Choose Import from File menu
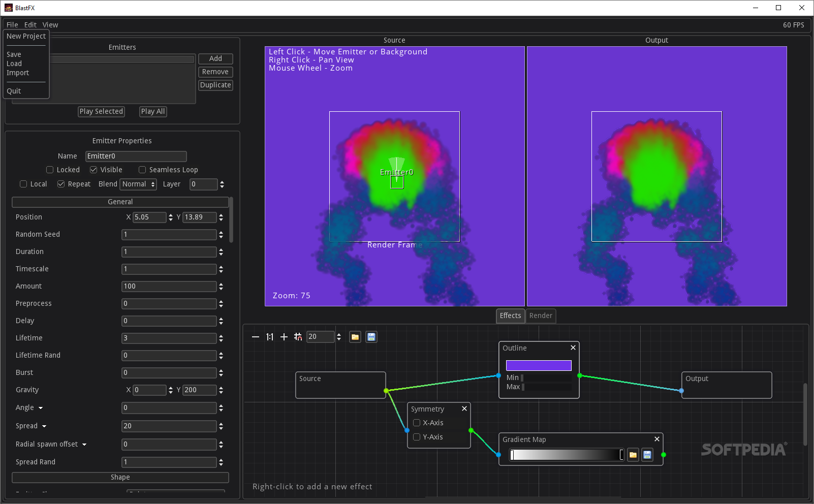 [x=18, y=73]
